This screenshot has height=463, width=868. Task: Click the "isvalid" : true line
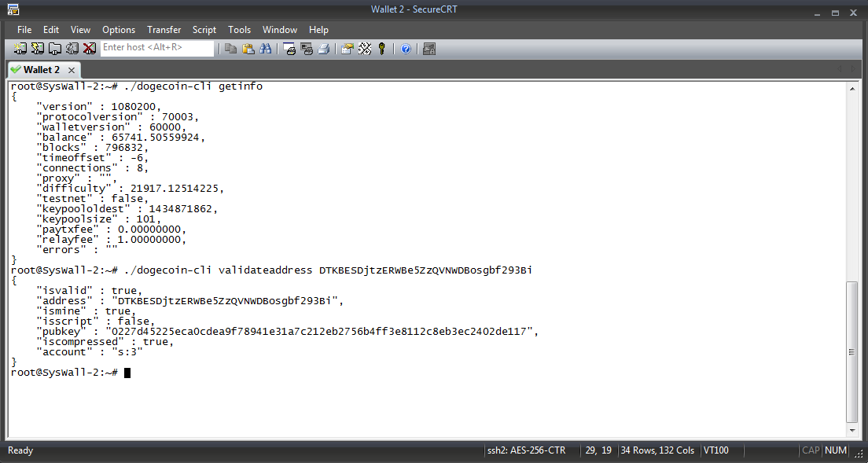pos(90,291)
